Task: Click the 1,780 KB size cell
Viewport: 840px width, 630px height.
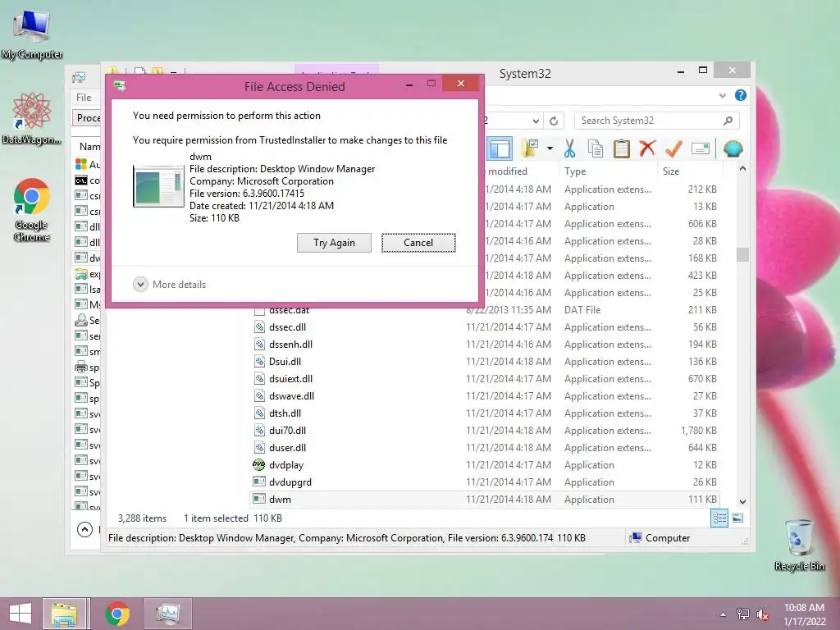Action: [699, 431]
